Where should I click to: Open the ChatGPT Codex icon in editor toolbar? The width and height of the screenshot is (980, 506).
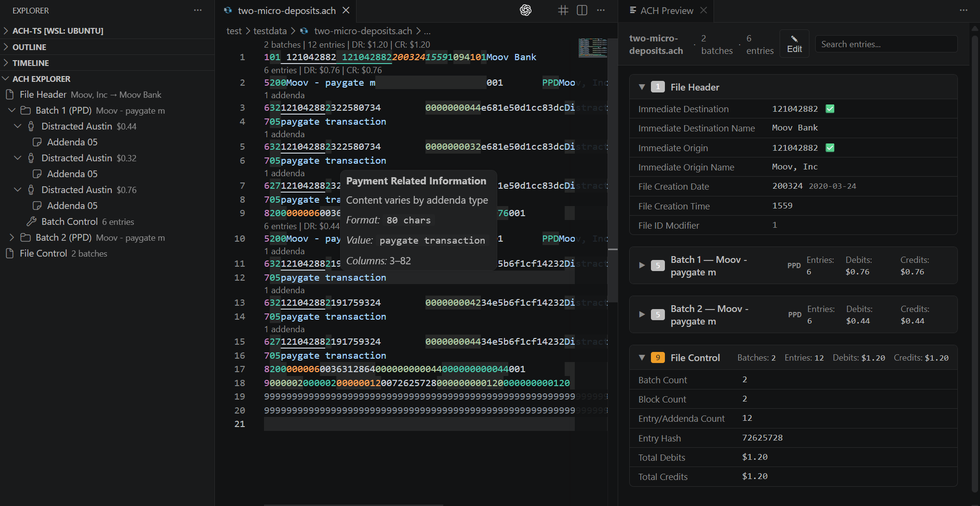tap(526, 10)
